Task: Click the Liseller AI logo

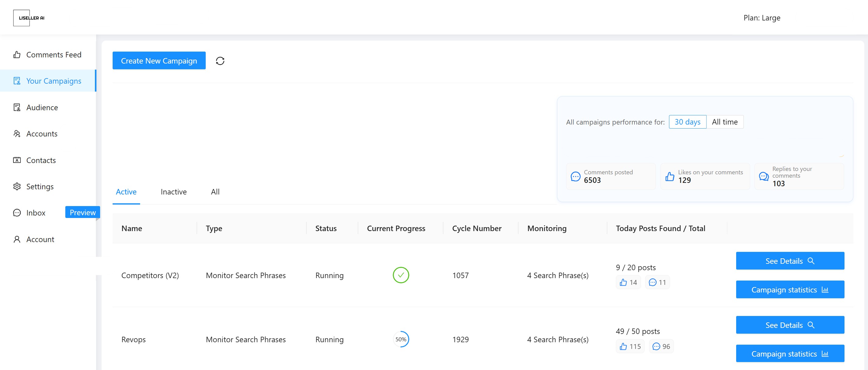Action: 29,18
